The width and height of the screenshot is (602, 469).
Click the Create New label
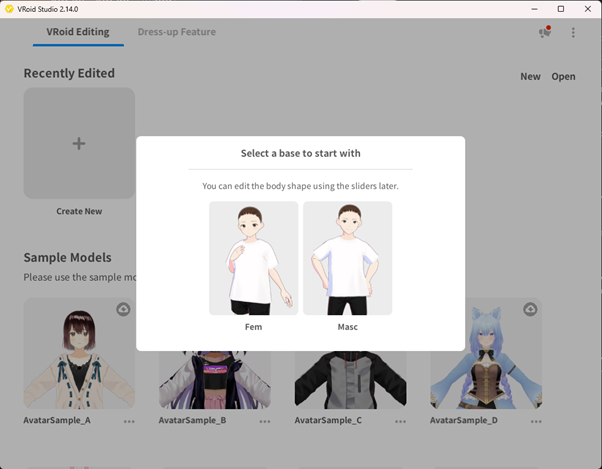[x=79, y=211]
